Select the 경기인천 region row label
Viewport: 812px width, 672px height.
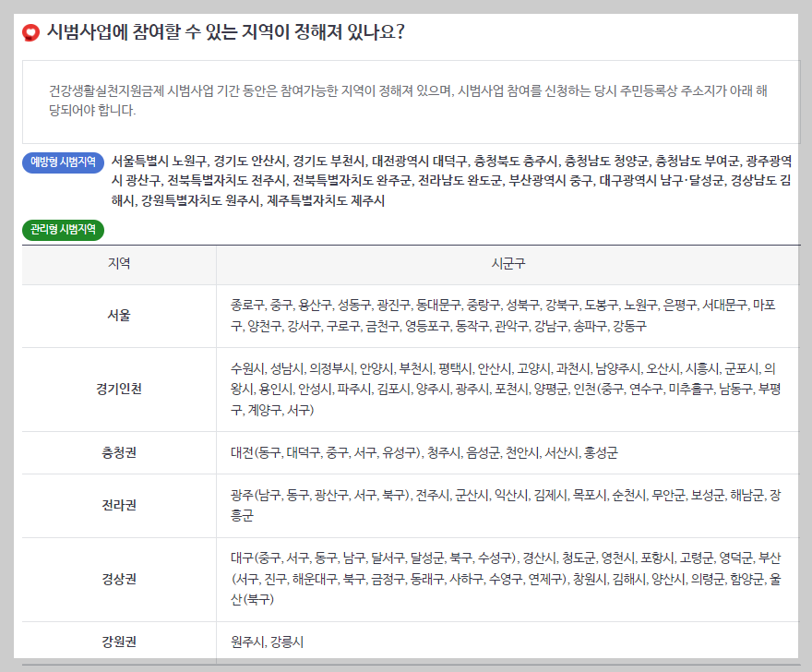117,389
